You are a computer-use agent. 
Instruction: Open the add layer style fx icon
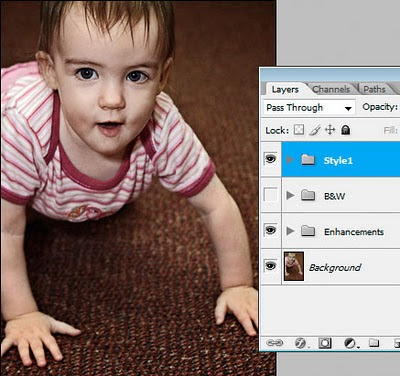(301, 343)
